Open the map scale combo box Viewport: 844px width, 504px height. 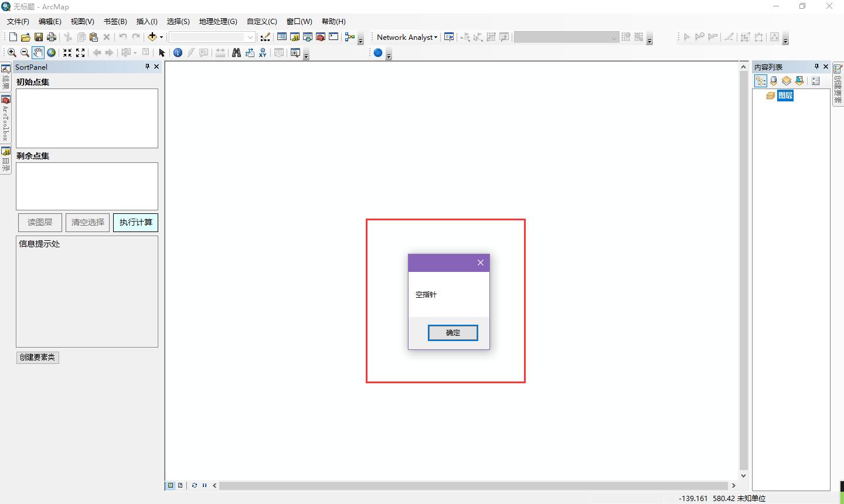(x=212, y=37)
